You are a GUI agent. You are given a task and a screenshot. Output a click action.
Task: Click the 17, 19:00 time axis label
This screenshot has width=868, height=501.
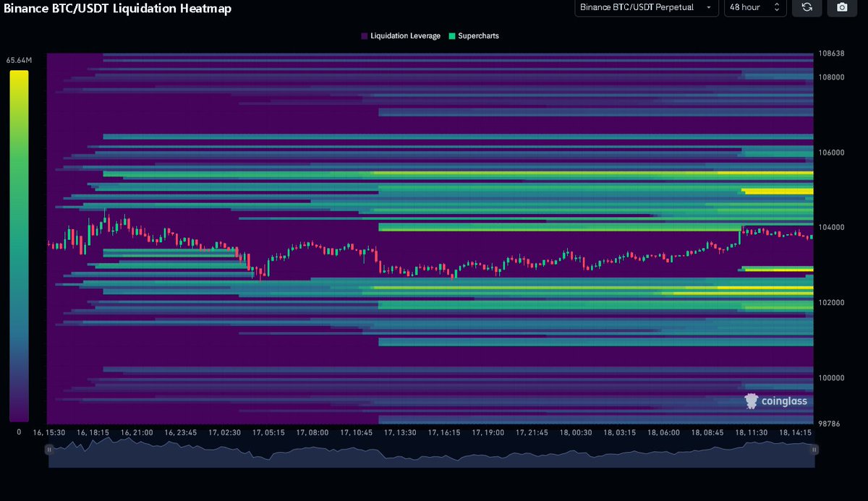tap(488, 432)
